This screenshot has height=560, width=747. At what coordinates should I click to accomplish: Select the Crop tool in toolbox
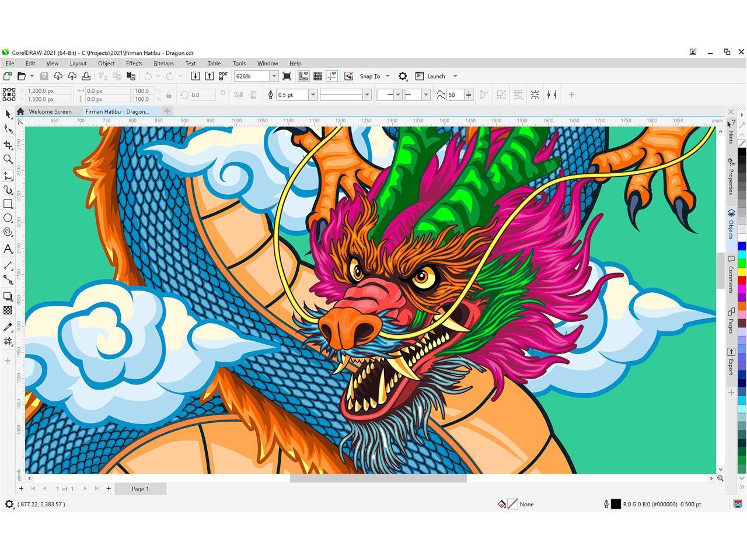tap(8, 144)
